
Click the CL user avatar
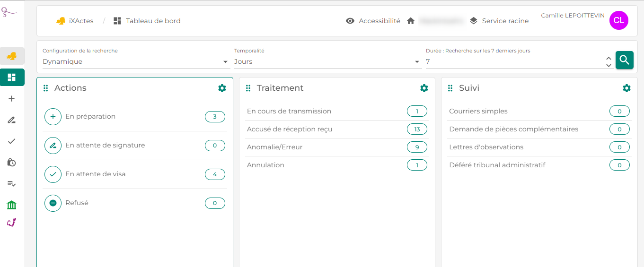[618, 20]
